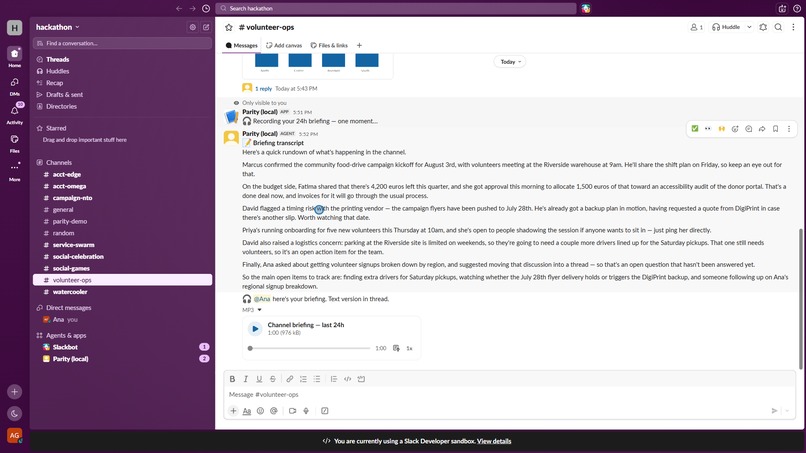Seek on the audio progress slider

pyautogui.click(x=309, y=348)
